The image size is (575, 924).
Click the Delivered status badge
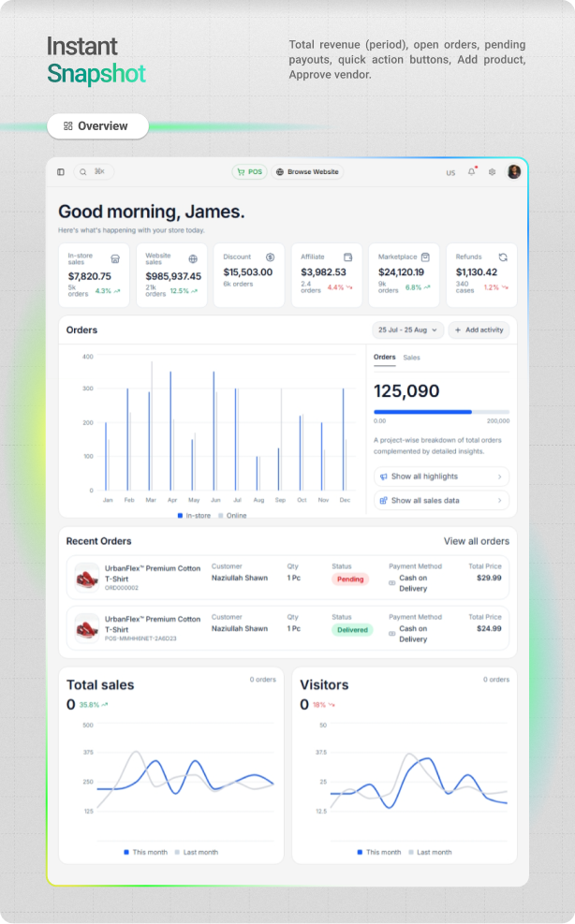point(353,630)
